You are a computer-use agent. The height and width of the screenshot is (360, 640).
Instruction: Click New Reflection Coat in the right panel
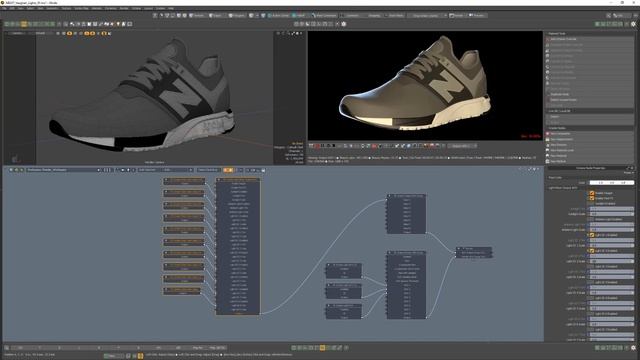coord(590,150)
